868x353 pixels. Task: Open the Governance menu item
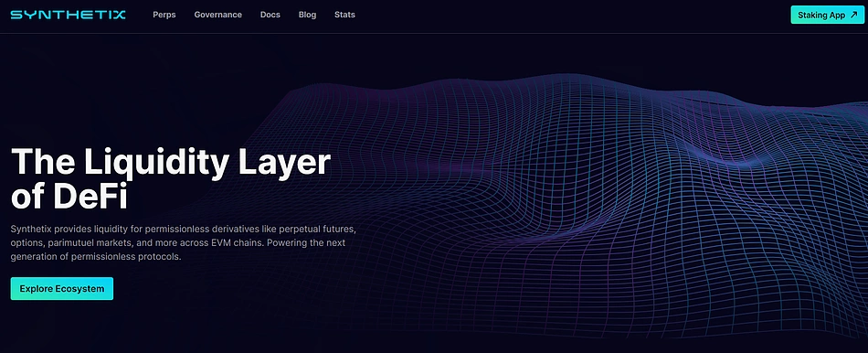218,15
